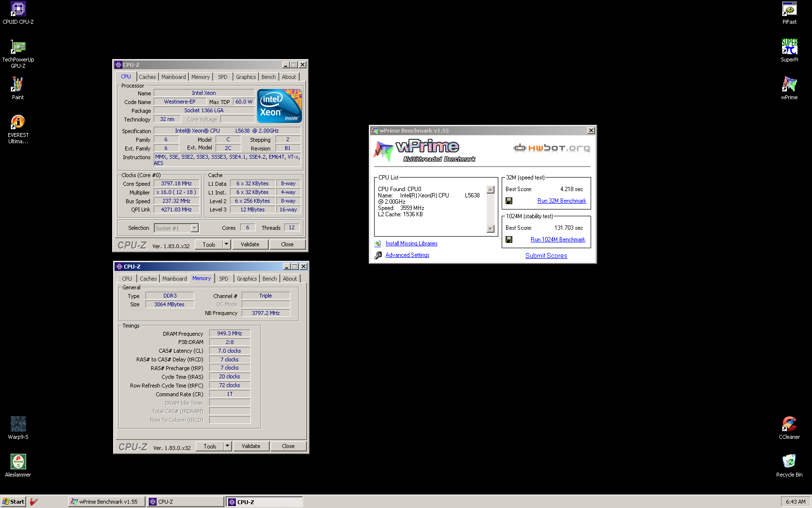Image resolution: width=812 pixels, height=508 pixels.
Task: Select first CPU-Z taskbar button
Action: point(186,502)
